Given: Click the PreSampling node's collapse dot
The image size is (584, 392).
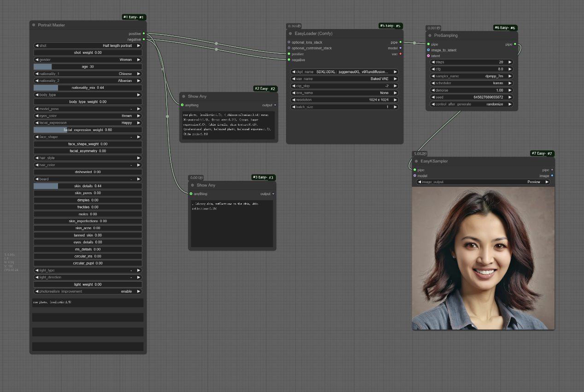Looking at the screenshot, I should (x=430, y=35).
